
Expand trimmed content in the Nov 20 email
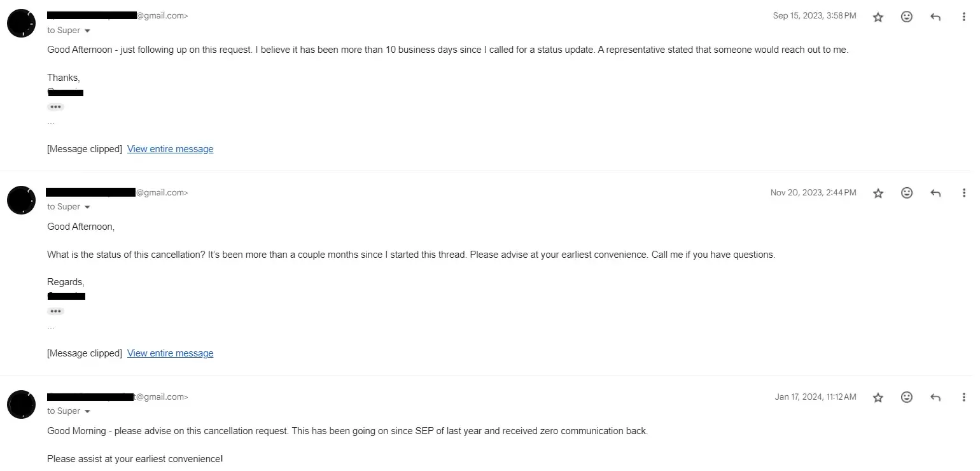click(x=56, y=311)
